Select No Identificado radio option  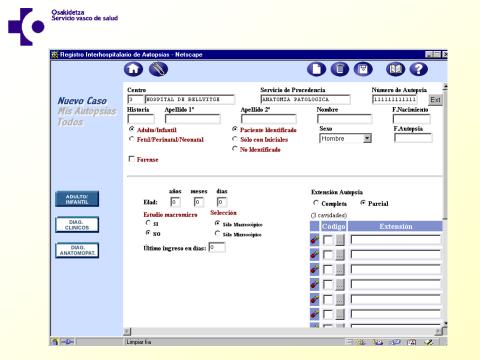235,149
